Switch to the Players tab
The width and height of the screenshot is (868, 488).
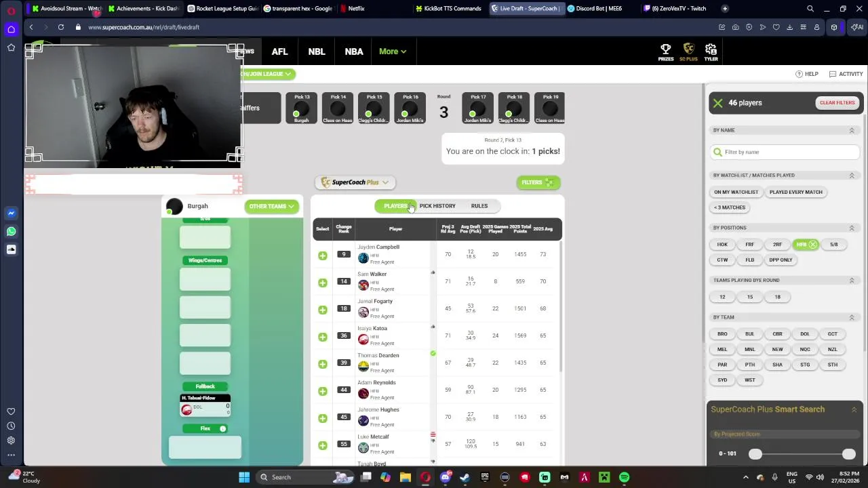[395, 206]
